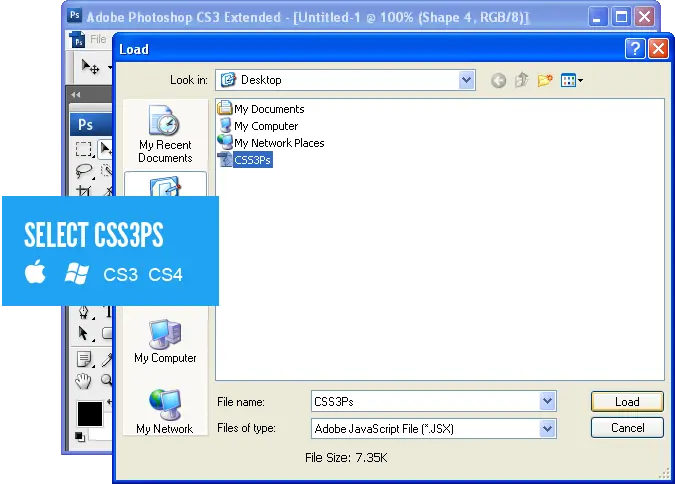This screenshot has width=675, height=484.
Task: Close the Photoshop window
Action: tap(644, 17)
